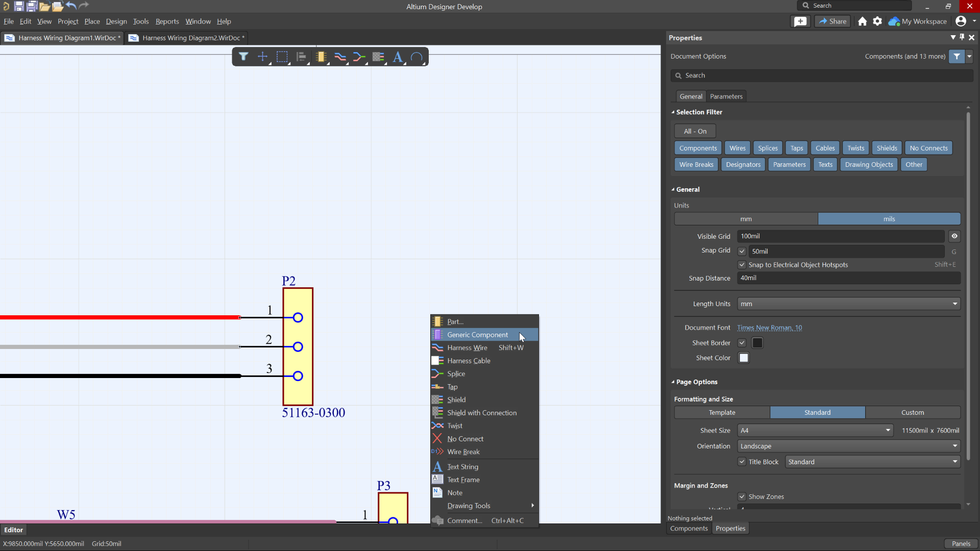Choose Generic Component from context menu

coord(484,335)
